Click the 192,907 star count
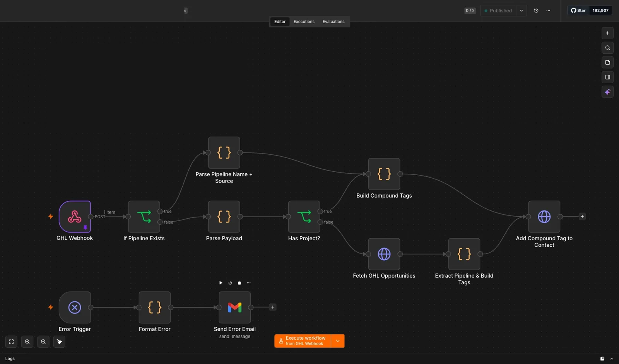The width and height of the screenshot is (619, 364). tap(600, 10)
